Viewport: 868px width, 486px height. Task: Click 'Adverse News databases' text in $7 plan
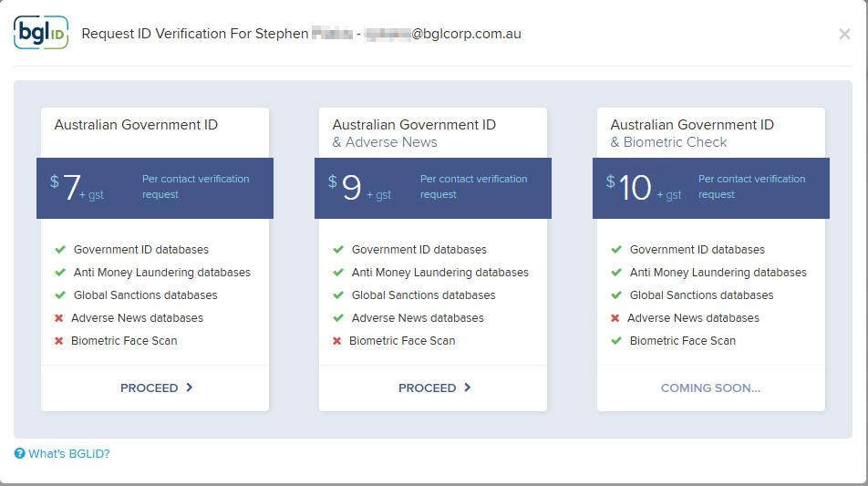(137, 318)
